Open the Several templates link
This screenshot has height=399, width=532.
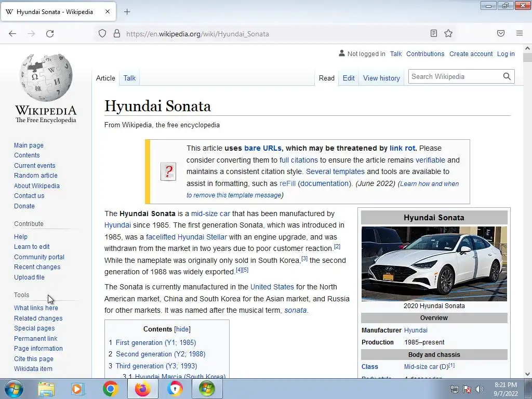pos(335,171)
